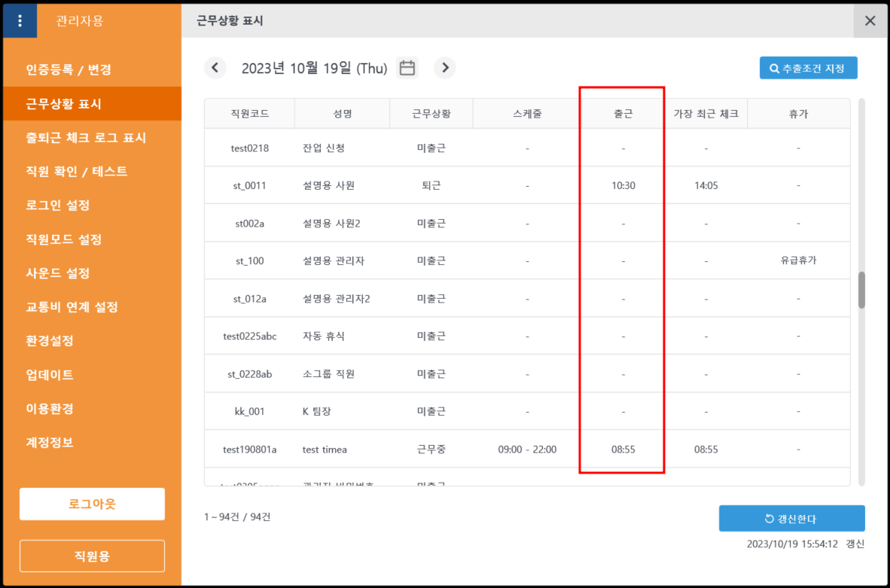Click the 추출조건 지정 search button
This screenshot has width=890, height=588.
click(808, 68)
